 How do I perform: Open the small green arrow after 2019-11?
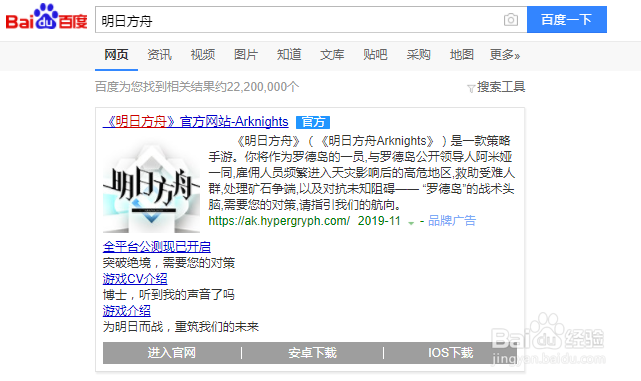(411, 222)
